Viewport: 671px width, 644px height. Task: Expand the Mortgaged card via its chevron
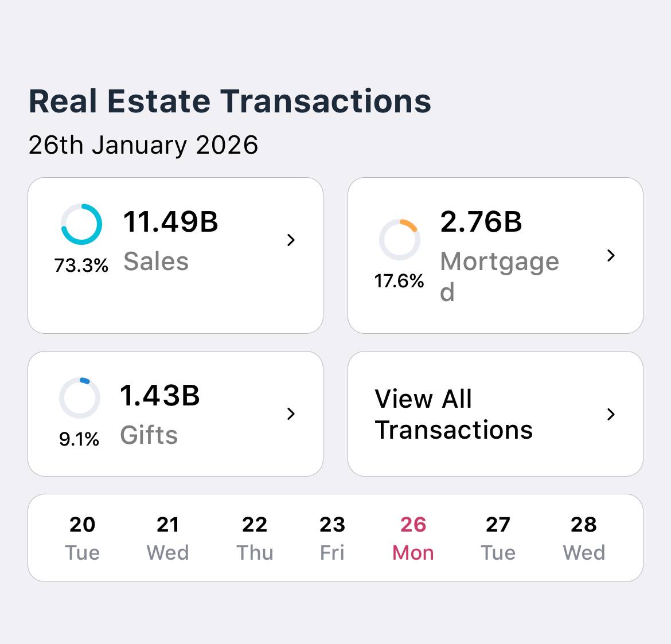pos(611,256)
